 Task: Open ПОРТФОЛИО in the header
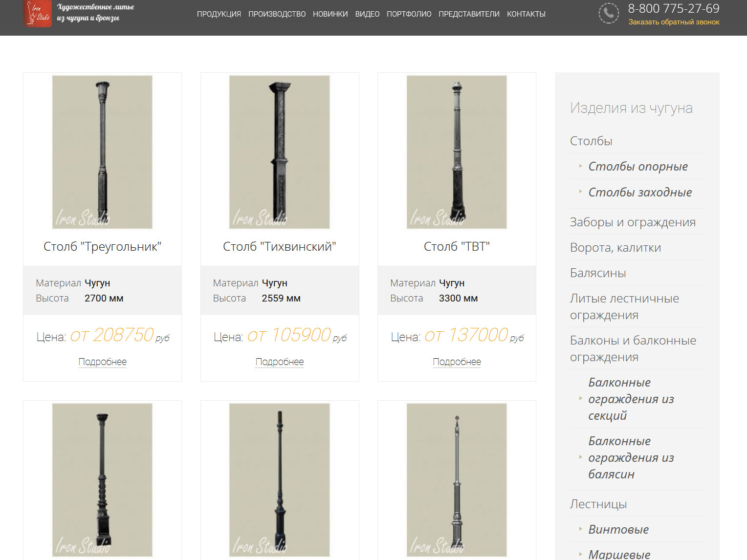click(409, 14)
